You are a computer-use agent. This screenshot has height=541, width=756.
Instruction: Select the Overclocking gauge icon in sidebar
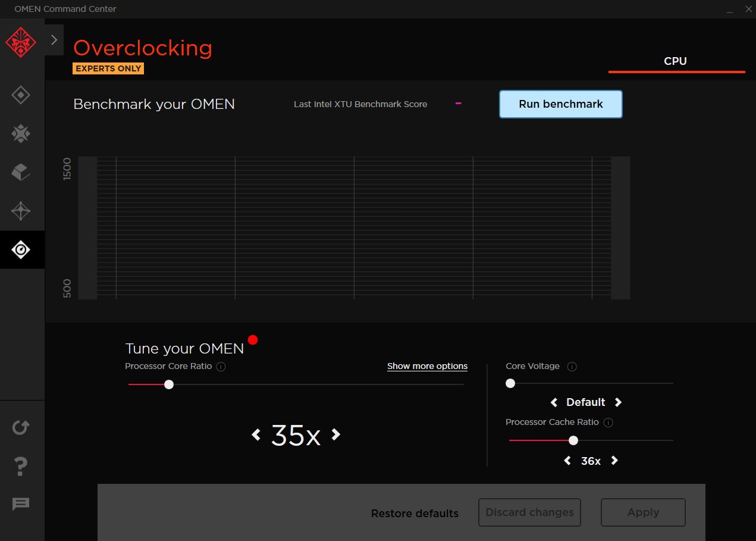pos(21,249)
